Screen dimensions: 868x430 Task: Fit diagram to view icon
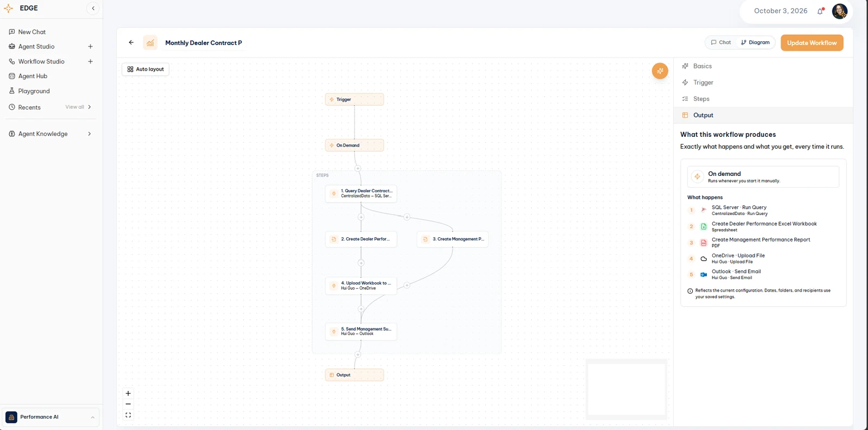pyautogui.click(x=128, y=415)
